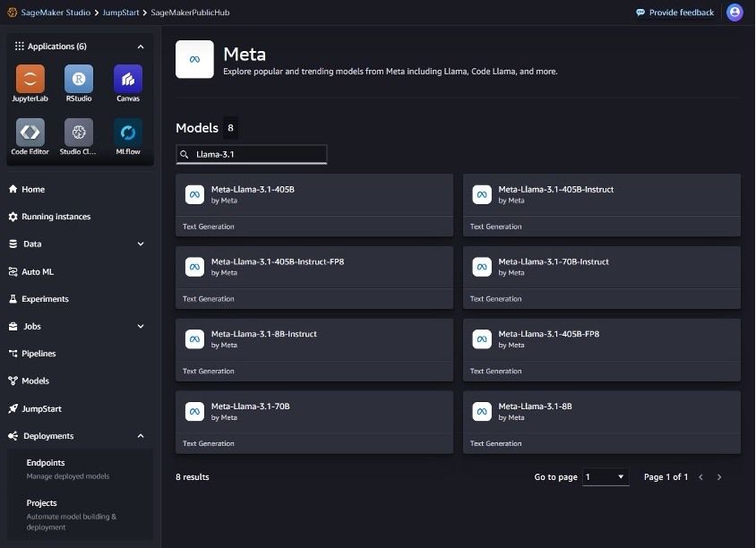Open the Meta-Llama-3.1-8B model card
This screenshot has width=756, height=548.
click(x=602, y=422)
